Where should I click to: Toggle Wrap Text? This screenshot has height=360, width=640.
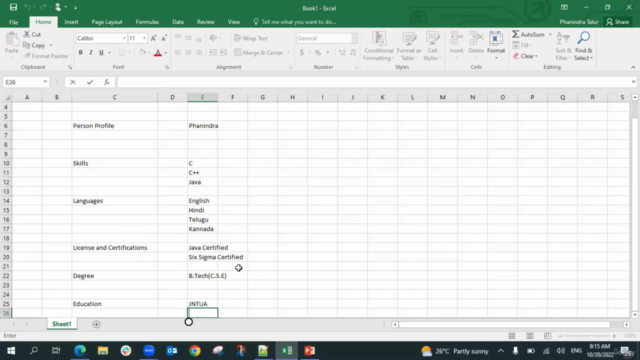click(251, 38)
